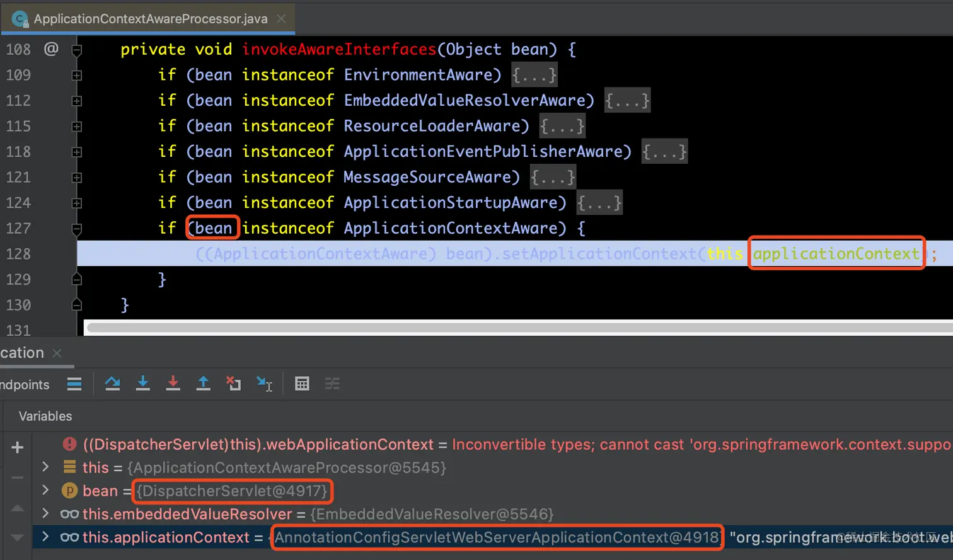Click the fold end marker on line 130
This screenshot has width=953, height=560.
tap(77, 305)
